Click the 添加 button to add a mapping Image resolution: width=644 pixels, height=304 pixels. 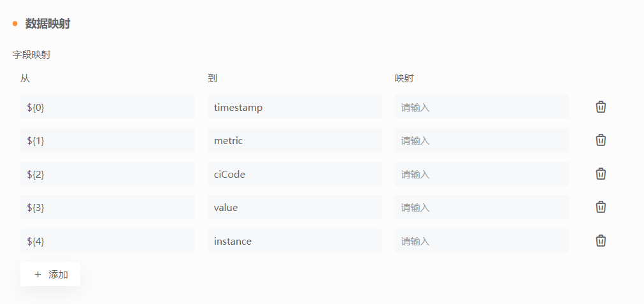(x=50, y=275)
